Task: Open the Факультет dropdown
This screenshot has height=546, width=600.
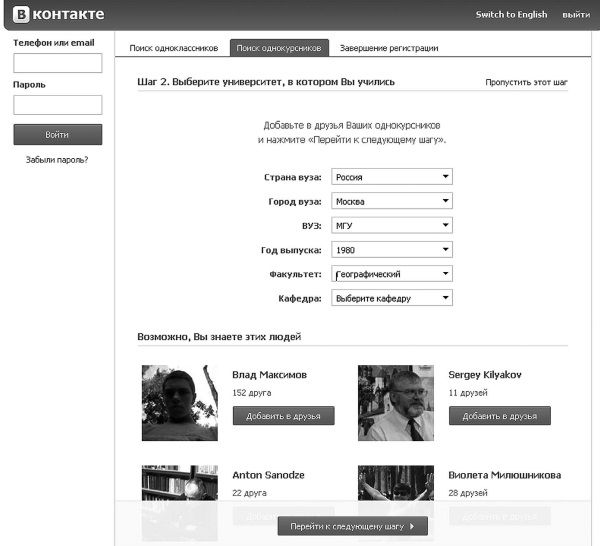Action: click(x=392, y=273)
